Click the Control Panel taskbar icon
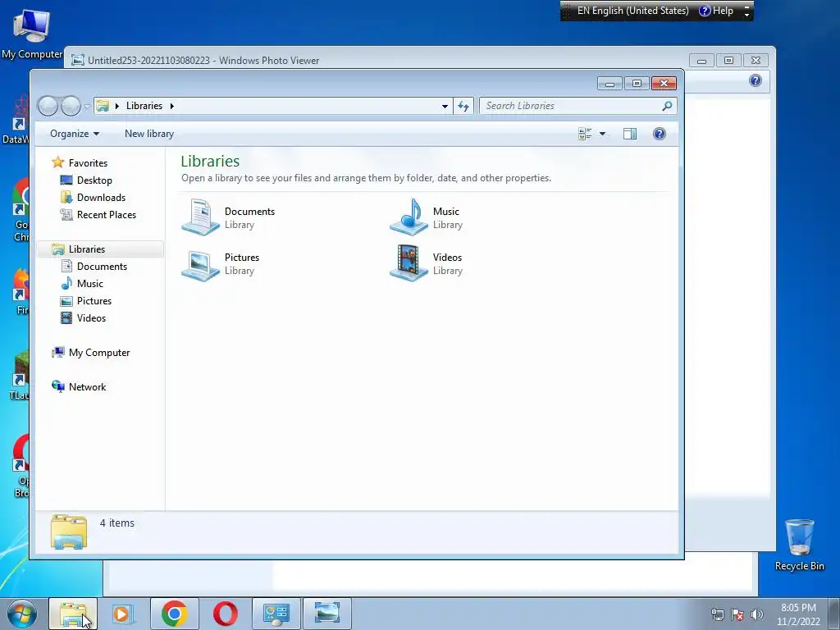This screenshot has height=630, width=840. [x=276, y=614]
